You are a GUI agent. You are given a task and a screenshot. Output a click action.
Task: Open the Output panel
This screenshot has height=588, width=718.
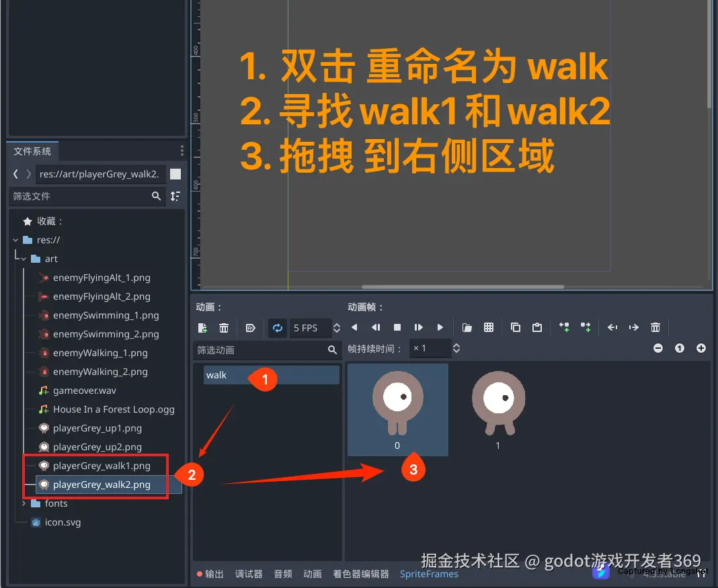[x=210, y=574]
